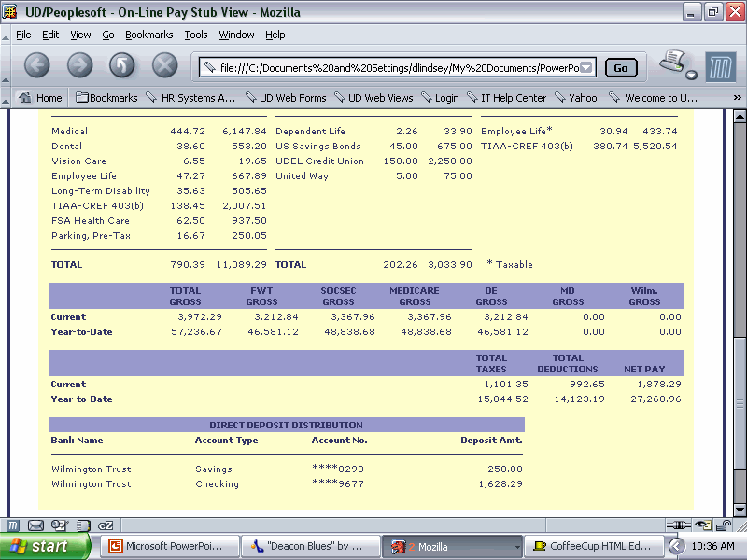Open the Bookmarks menu
Viewport: 747px width, 560px height.
[x=148, y=35]
